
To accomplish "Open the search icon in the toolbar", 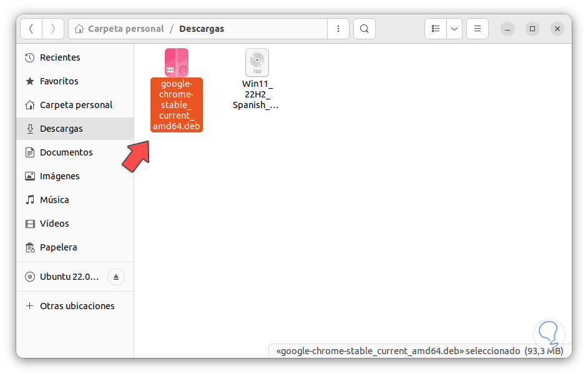I will [x=364, y=28].
